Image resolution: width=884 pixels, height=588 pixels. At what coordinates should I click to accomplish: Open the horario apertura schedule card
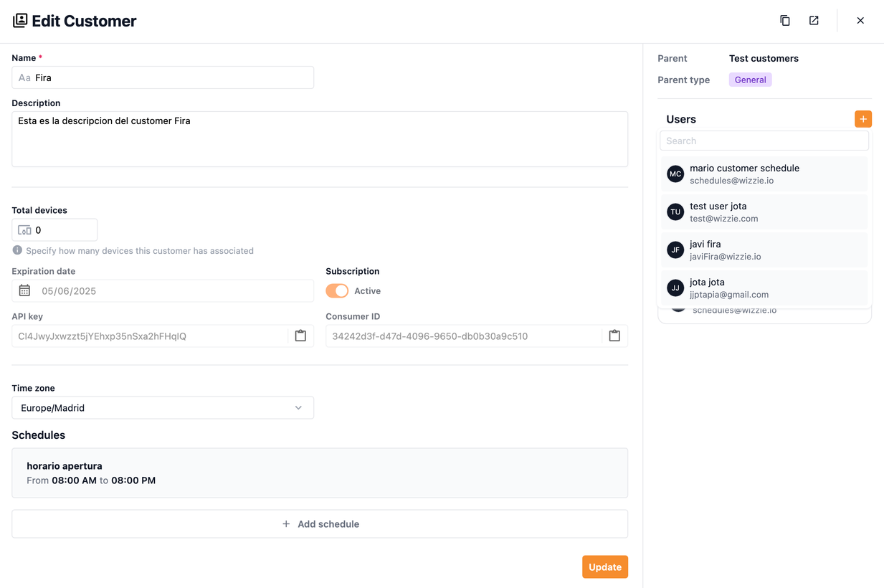click(320, 473)
